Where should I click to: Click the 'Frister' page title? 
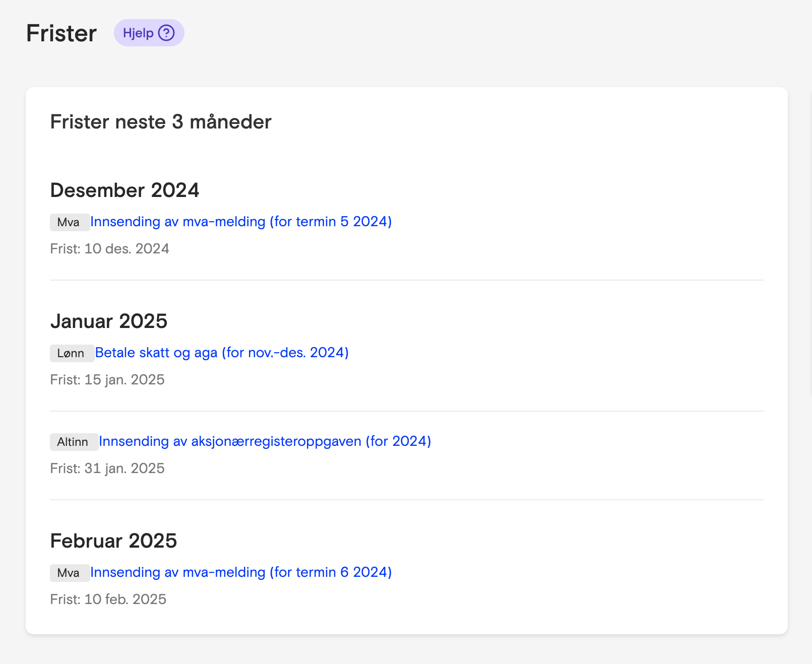point(61,33)
